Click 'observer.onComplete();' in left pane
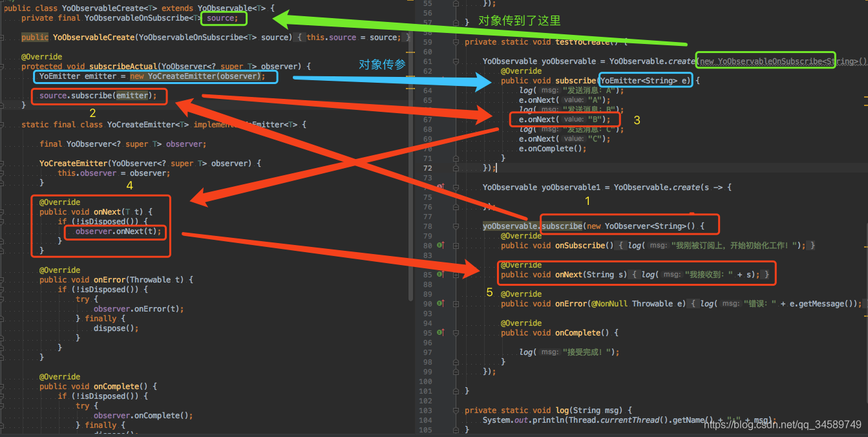Image resolution: width=868 pixels, height=437 pixels. tap(143, 415)
